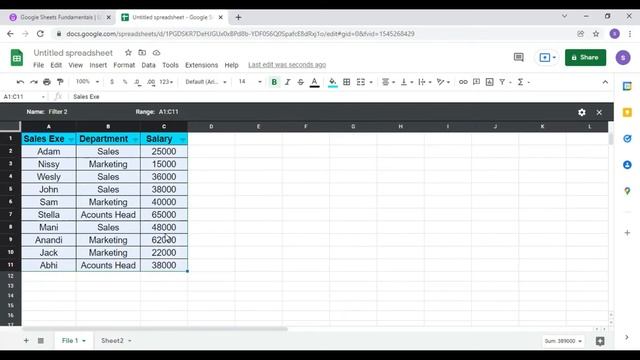Open the Tasks side panel icon
640x360 pixels.
coord(627,139)
